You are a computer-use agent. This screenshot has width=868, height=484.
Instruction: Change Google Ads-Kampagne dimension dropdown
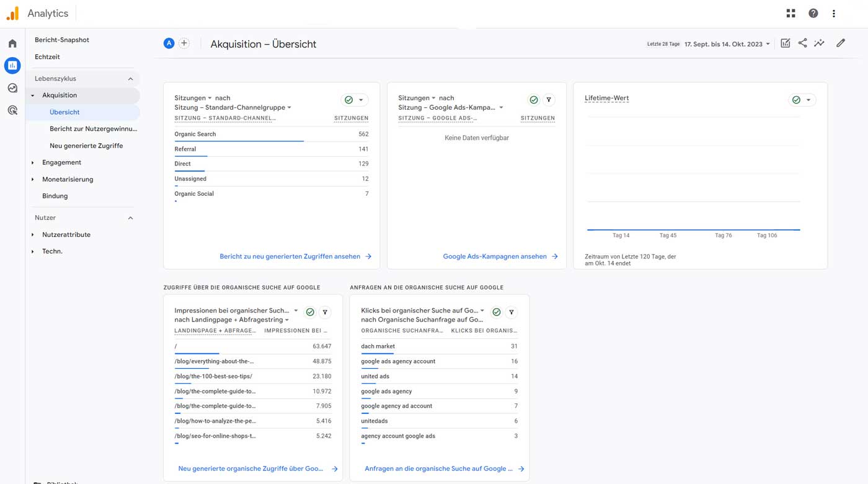click(x=451, y=107)
